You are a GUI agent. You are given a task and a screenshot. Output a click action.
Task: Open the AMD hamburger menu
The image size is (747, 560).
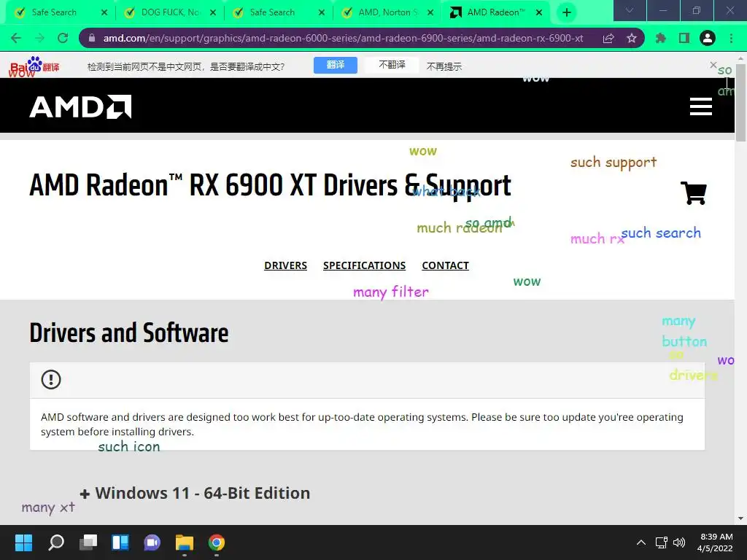[x=701, y=106]
